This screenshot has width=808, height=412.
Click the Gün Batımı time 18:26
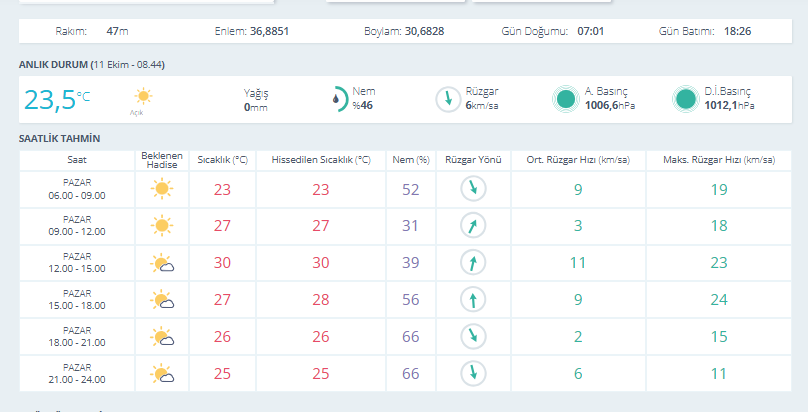point(737,31)
